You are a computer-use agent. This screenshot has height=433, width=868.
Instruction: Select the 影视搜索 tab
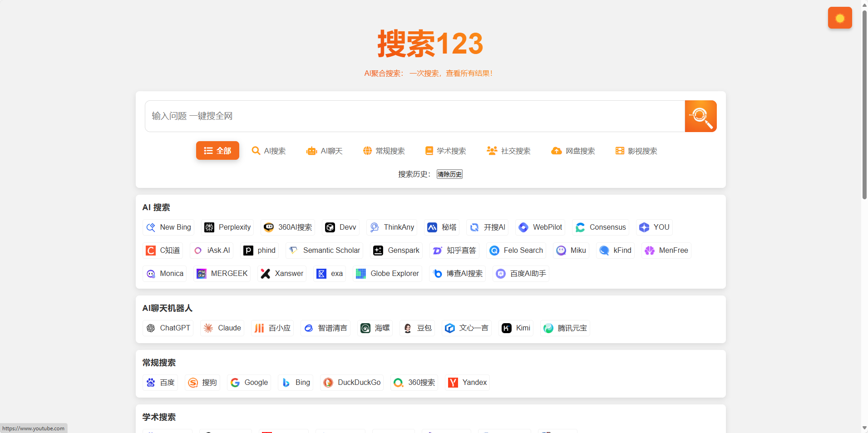click(x=636, y=151)
